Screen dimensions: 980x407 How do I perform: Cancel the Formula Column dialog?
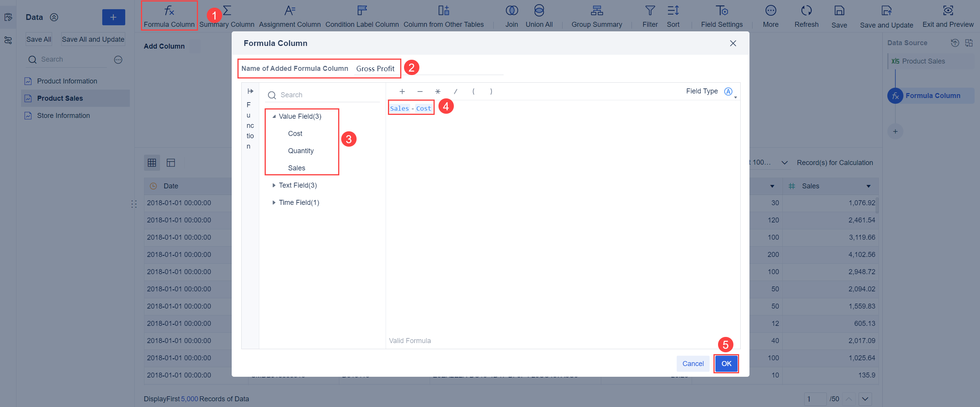[x=693, y=364]
